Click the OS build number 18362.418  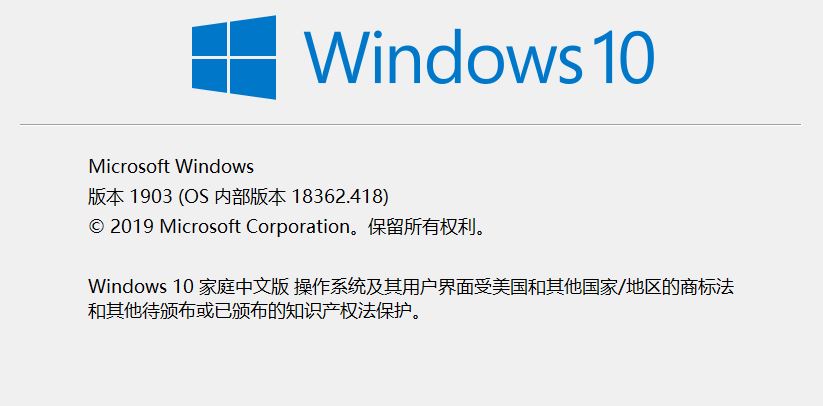pyautogui.click(x=337, y=197)
